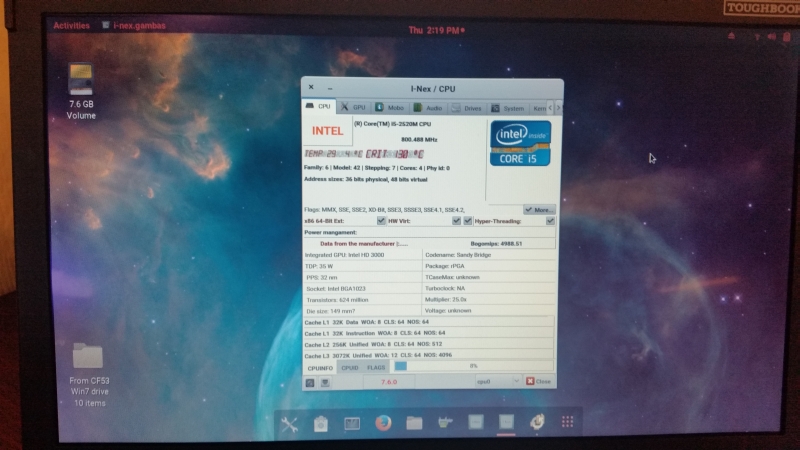Switch to the System tab
The image size is (800, 450).
point(508,108)
